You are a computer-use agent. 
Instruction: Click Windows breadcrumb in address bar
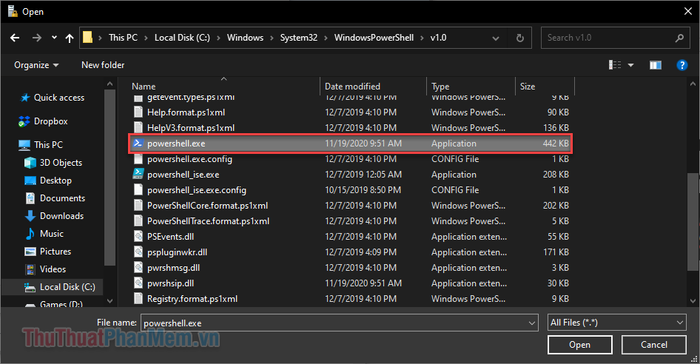tap(245, 38)
